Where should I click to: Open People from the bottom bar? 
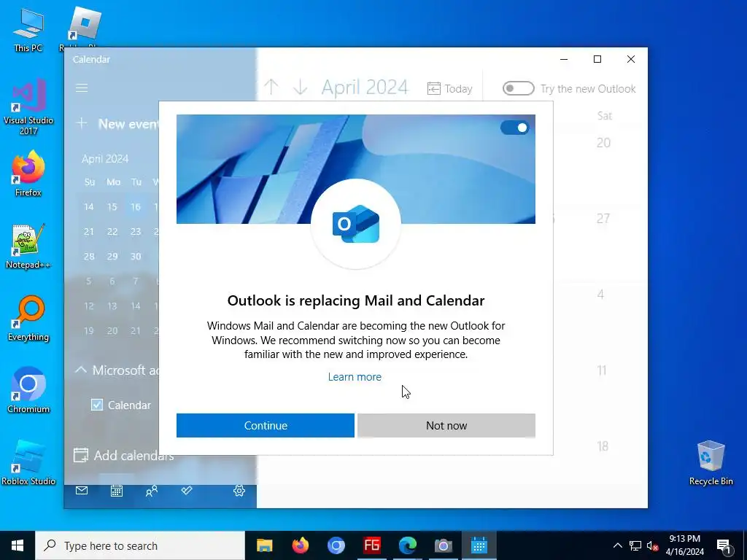[152, 491]
